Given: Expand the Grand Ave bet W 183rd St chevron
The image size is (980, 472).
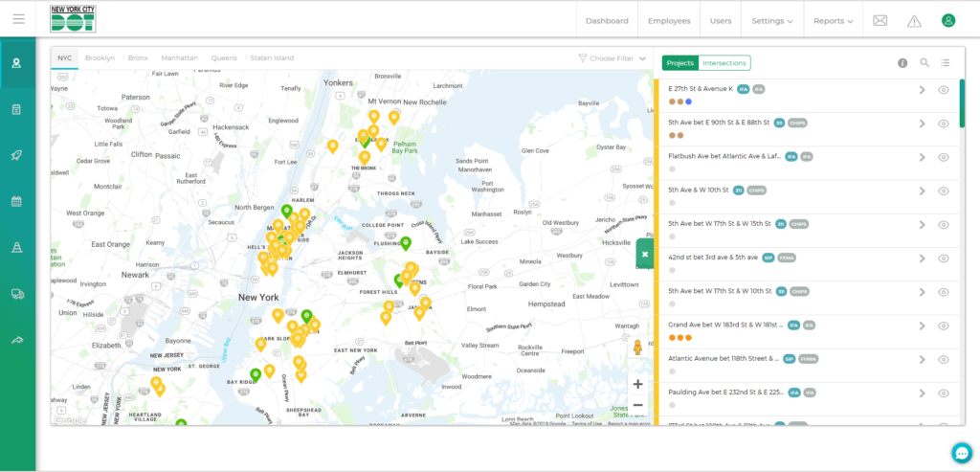Looking at the screenshot, I should point(922,326).
